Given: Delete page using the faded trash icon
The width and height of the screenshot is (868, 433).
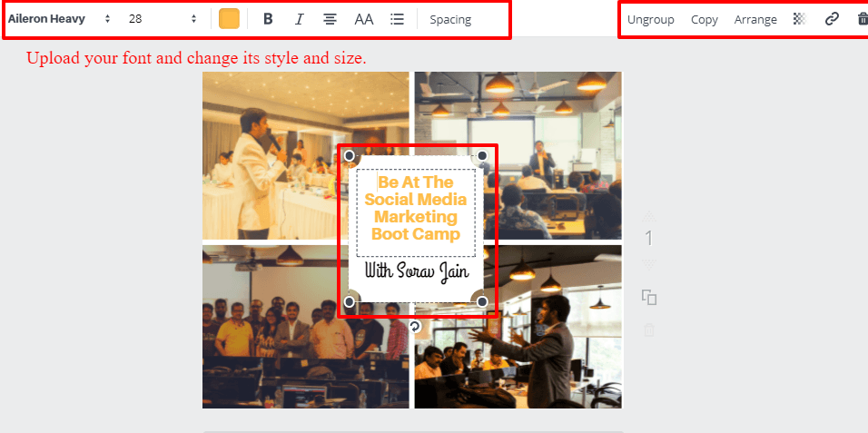Looking at the screenshot, I should point(649,330).
